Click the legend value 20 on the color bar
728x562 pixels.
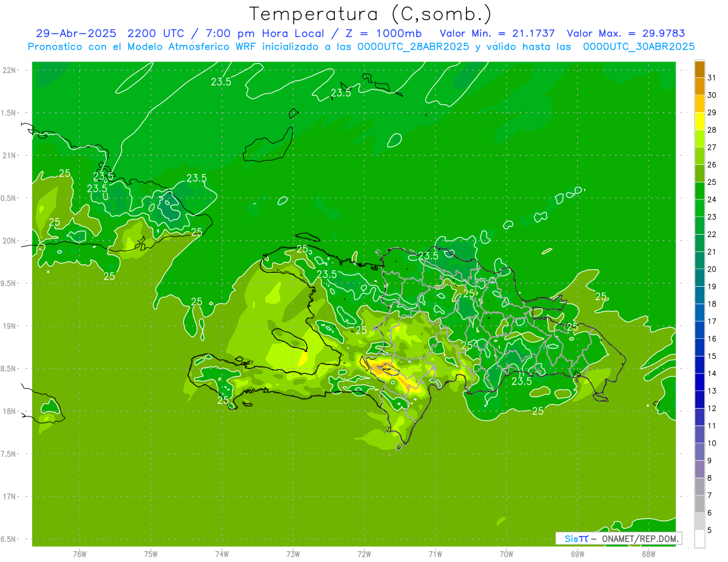pyautogui.click(x=712, y=269)
